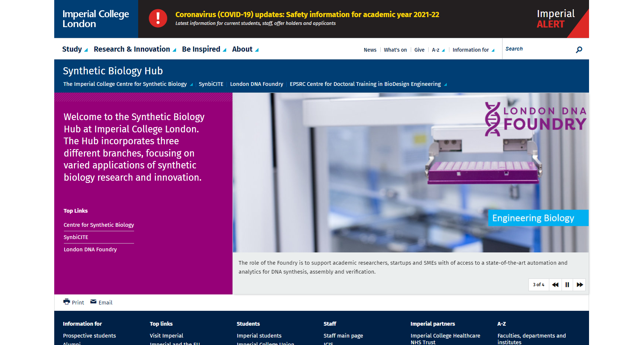Open SynbiCITE under Top Links
Image resolution: width=644 pixels, height=345 pixels.
(x=76, y=237)
